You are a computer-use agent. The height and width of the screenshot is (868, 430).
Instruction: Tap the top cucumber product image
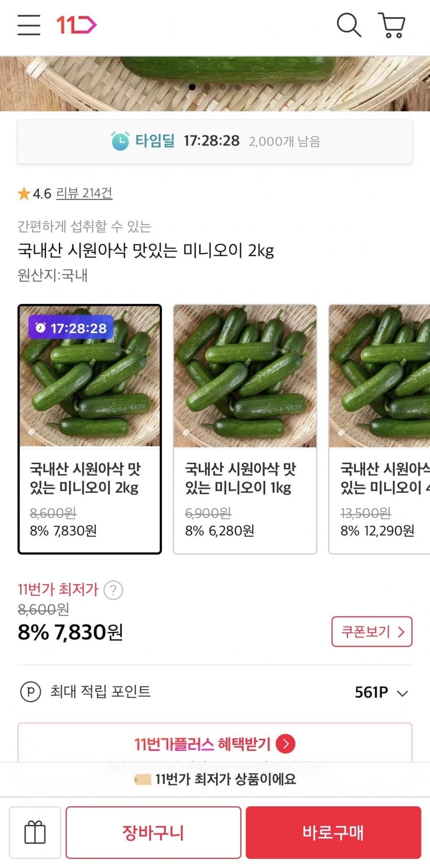click(215, 84)
